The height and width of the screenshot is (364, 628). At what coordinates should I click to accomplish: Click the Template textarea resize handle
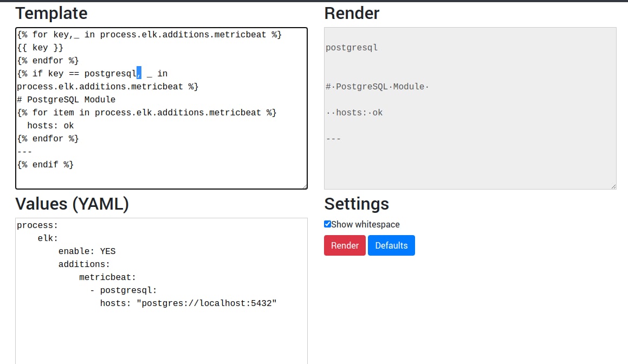coord(305,186)
